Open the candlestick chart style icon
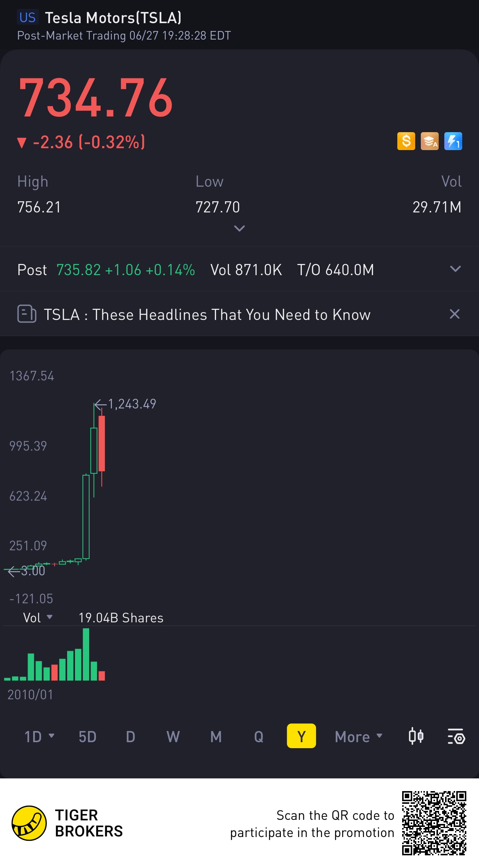479x868 pixels. pyautogui.click(x=416, y=736)
